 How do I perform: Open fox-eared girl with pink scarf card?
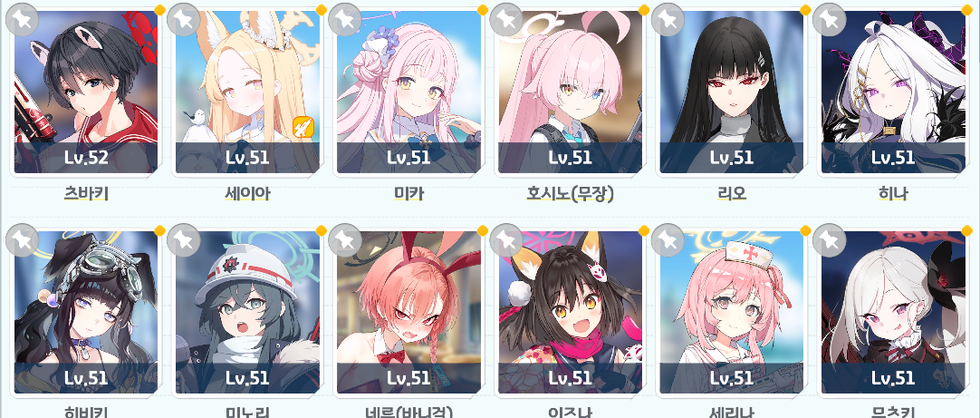click(570, 312)
